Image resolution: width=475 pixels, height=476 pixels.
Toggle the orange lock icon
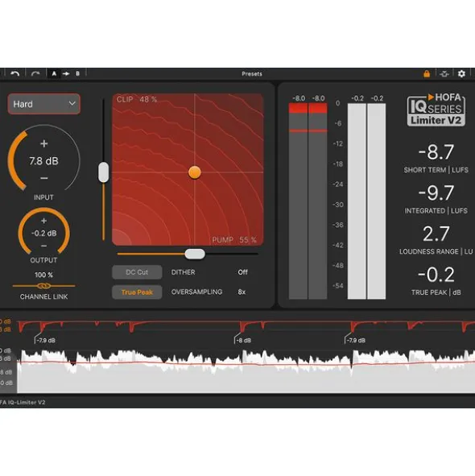pos(427,73)
